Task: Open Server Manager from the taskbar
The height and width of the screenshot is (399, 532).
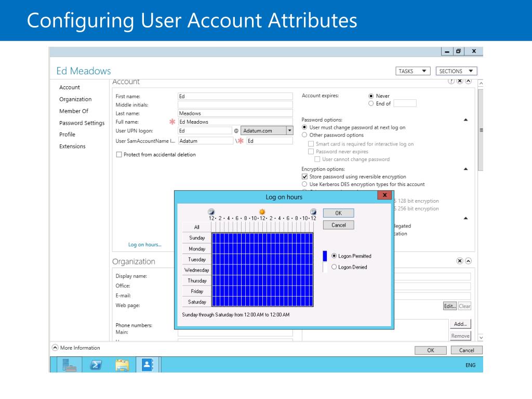Action: (69, 365)
